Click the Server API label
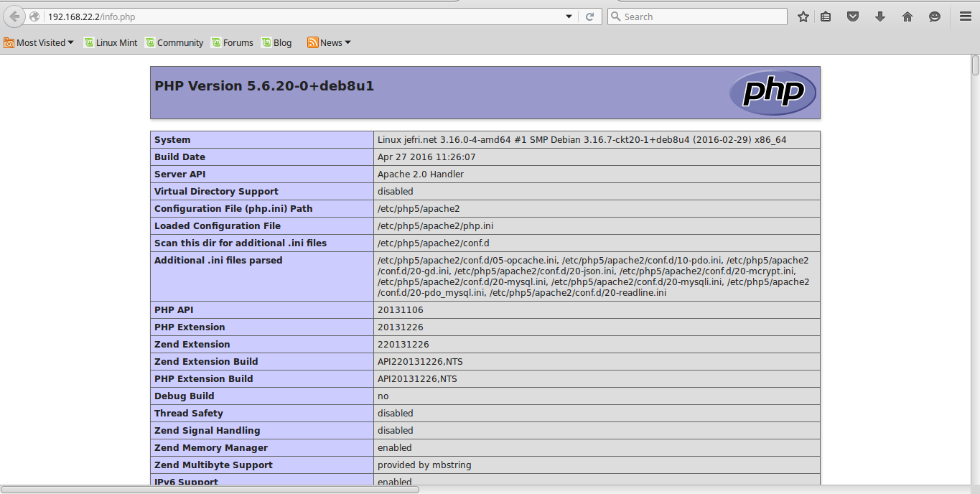This screenshot has height=494, width=980. tap(180, 174)
